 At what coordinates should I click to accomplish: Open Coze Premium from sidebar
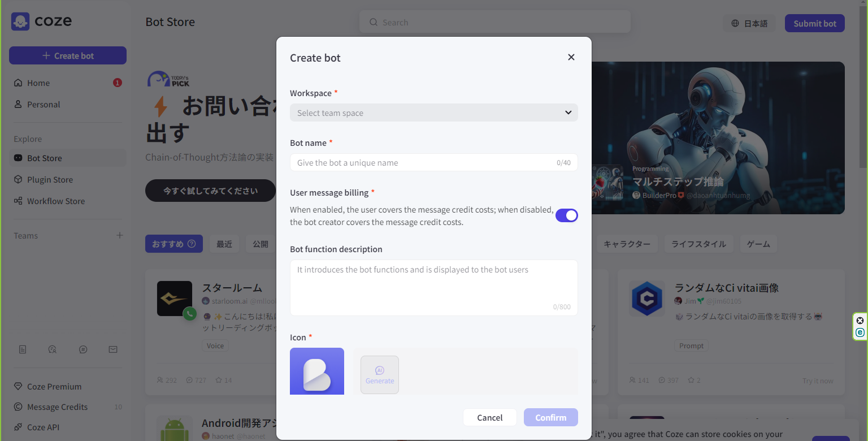[x=54, y=387]
